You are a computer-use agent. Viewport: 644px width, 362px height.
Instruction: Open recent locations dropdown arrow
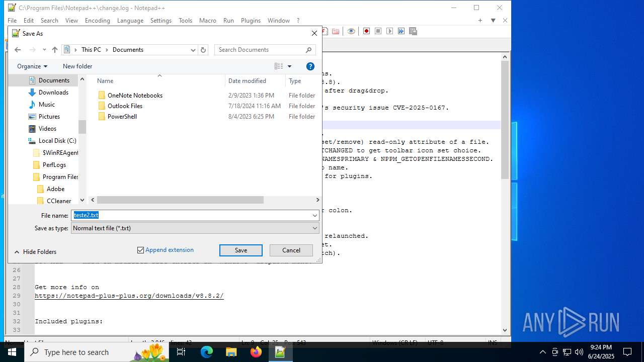44,50
